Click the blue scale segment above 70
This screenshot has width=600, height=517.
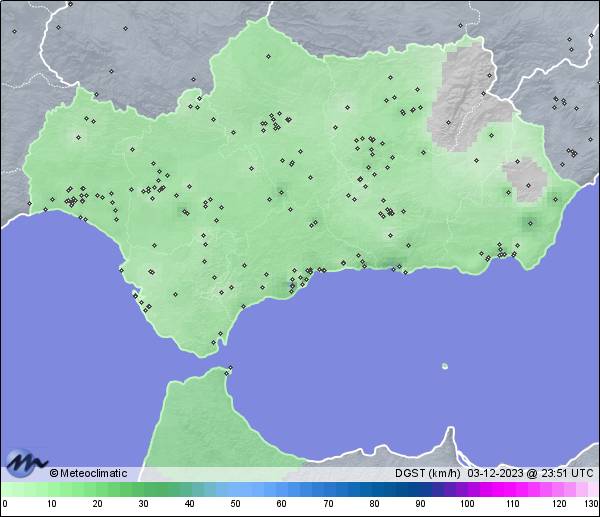(x=329, y=489)
